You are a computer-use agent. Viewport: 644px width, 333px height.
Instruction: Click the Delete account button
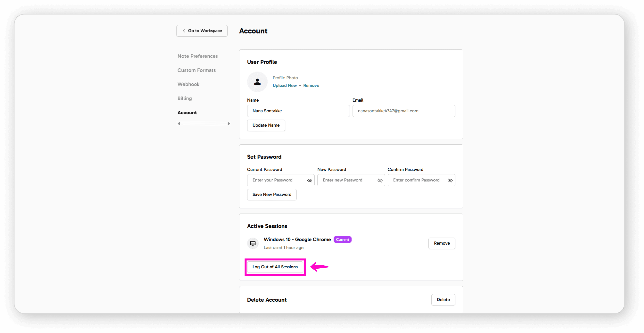[443, 300]
